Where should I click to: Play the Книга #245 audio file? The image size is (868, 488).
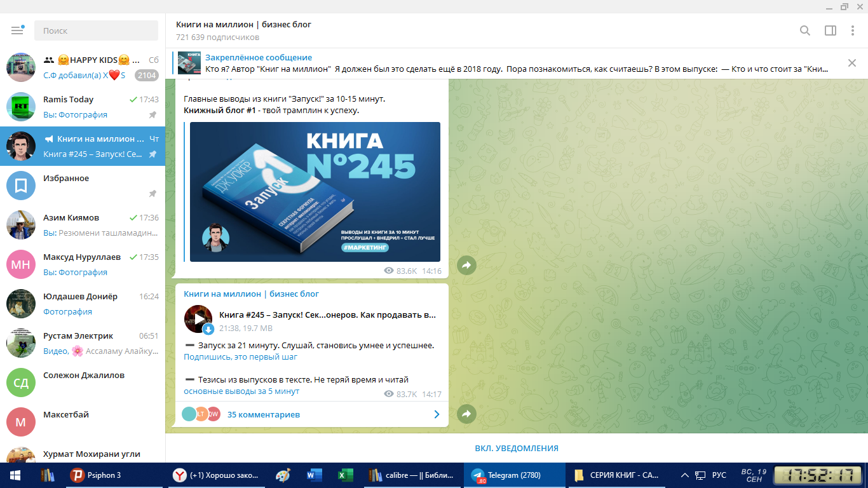point(198,318)
